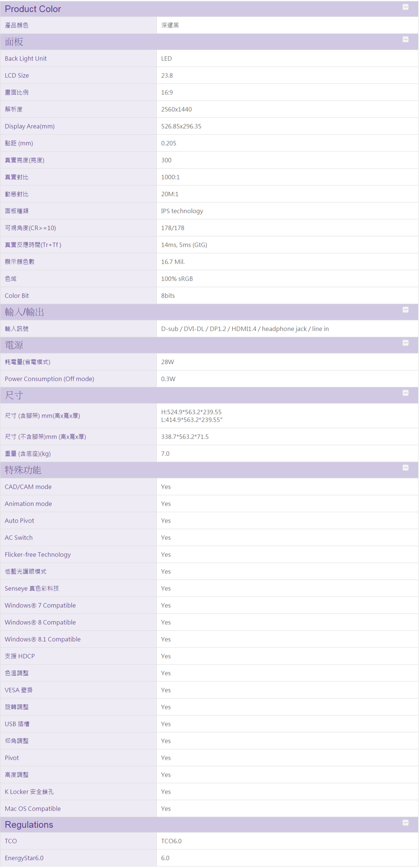Click the 特殊功能 section header title
This screenshot has width=420, height=868.
23,470
